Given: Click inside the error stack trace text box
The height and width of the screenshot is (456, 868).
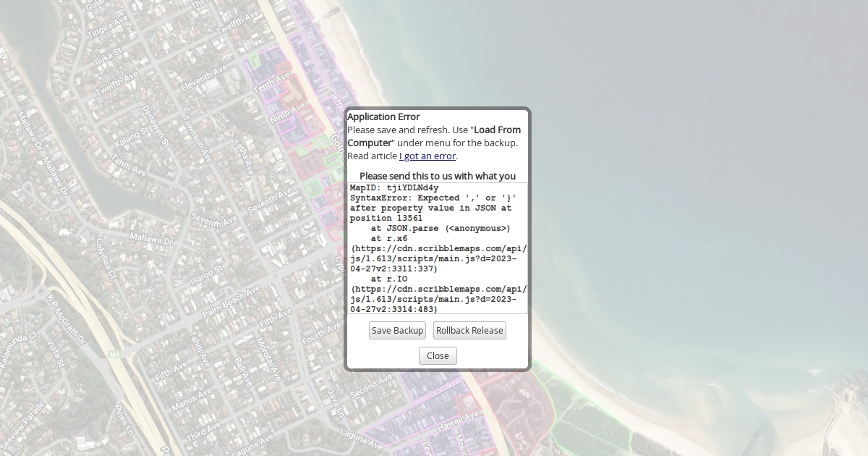Looking at the screenshot, I should click(438, 248).
